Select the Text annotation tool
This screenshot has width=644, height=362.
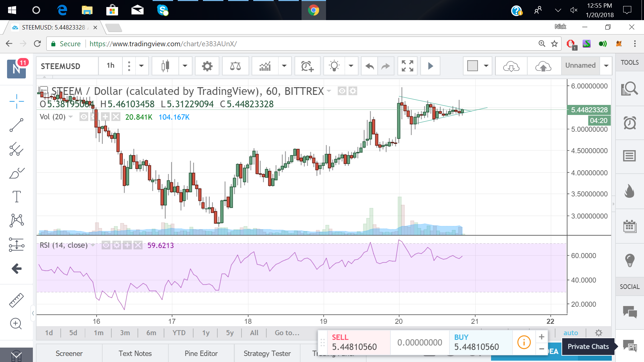pos(16,197)
